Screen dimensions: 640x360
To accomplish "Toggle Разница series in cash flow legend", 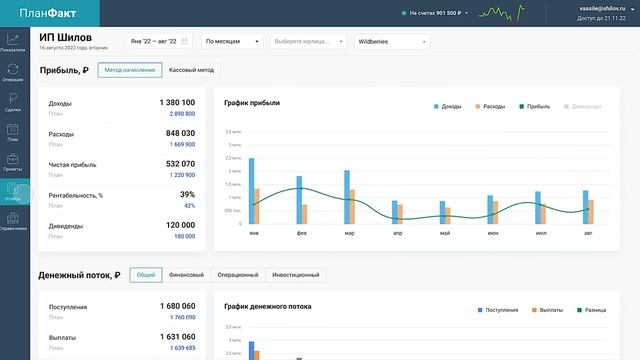I will pyautogui.click(x=591, y=310).
